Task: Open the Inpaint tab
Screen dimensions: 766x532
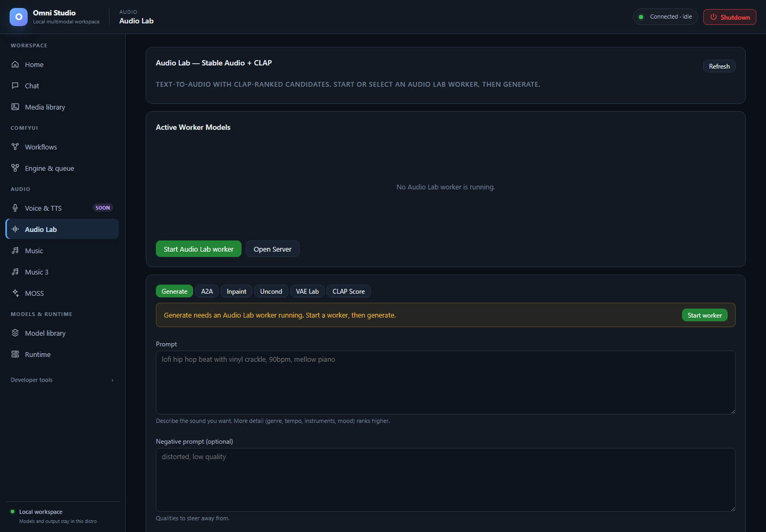Action: 237,292
